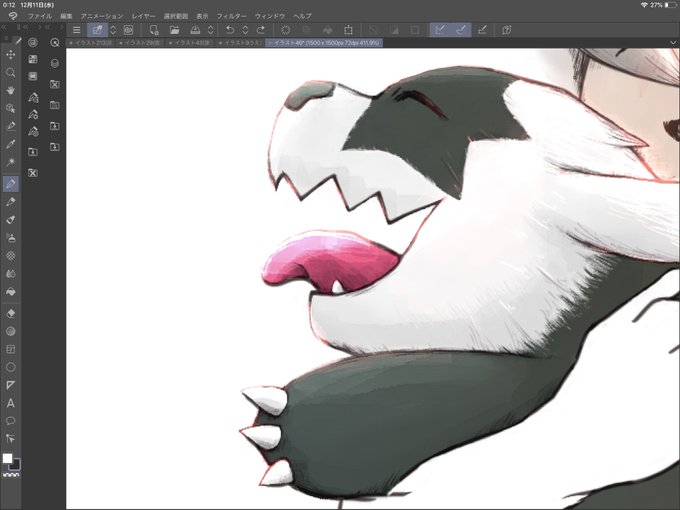Select the Eraser tool
This screenshot has height=510, width=680.
(x=11, y=313)
